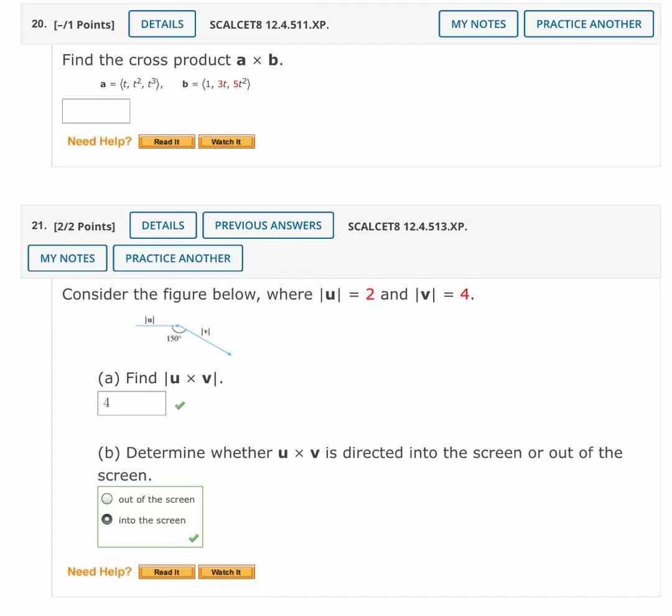Open MY NOTES for problem 21
This screenshot has width=672, height=616.
point(67,258)
